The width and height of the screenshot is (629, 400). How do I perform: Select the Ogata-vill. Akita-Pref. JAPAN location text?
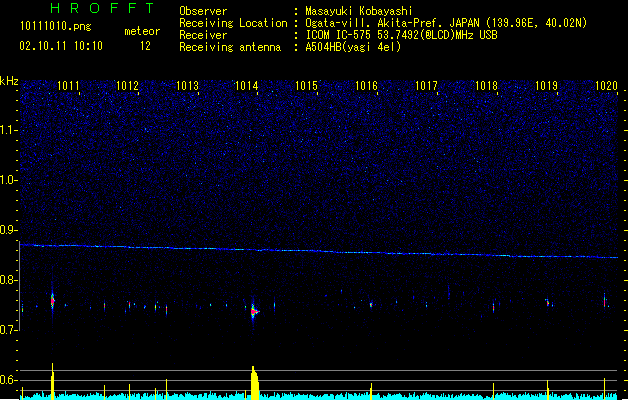[x=446, y=23]
